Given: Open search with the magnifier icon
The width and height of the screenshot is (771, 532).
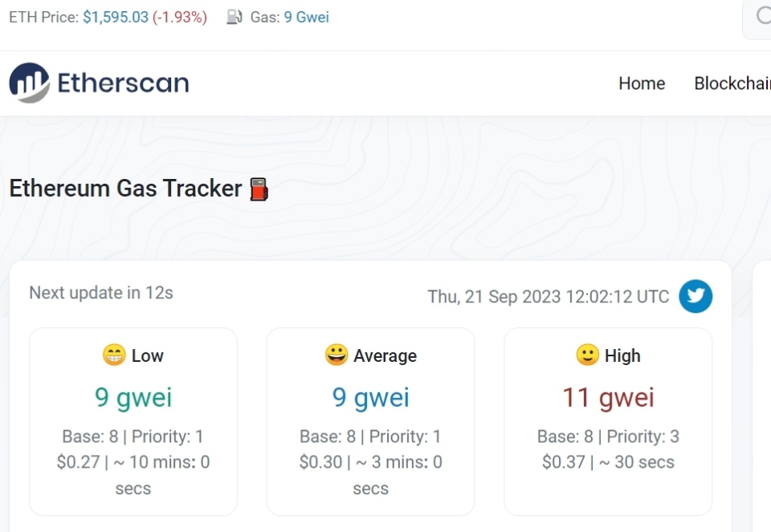Looking at the screenshot, I should [763, 16].
